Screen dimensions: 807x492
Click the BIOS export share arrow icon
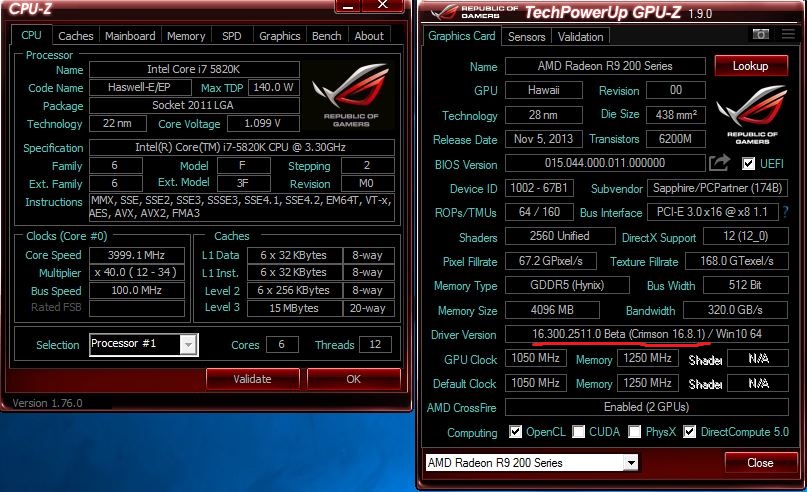pyautogui.click(x=719, y=163)
